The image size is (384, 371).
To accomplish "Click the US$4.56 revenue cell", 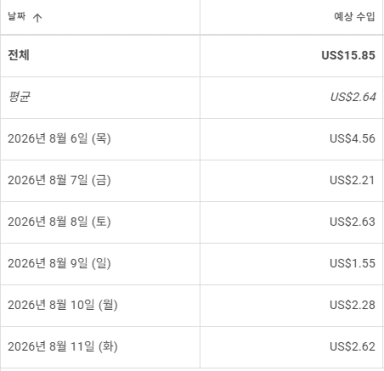I will [x=352, y=139].
